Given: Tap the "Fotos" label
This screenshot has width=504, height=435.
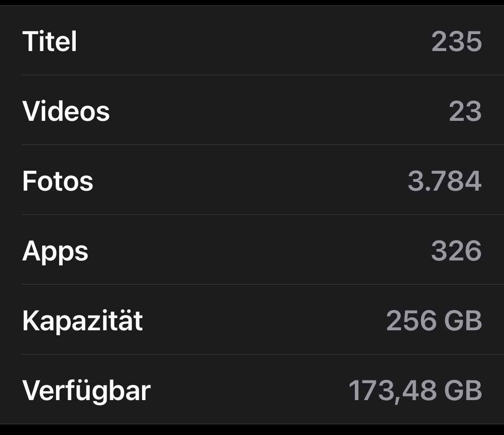Looking at the screenshot, I should (x=58, y=181).
